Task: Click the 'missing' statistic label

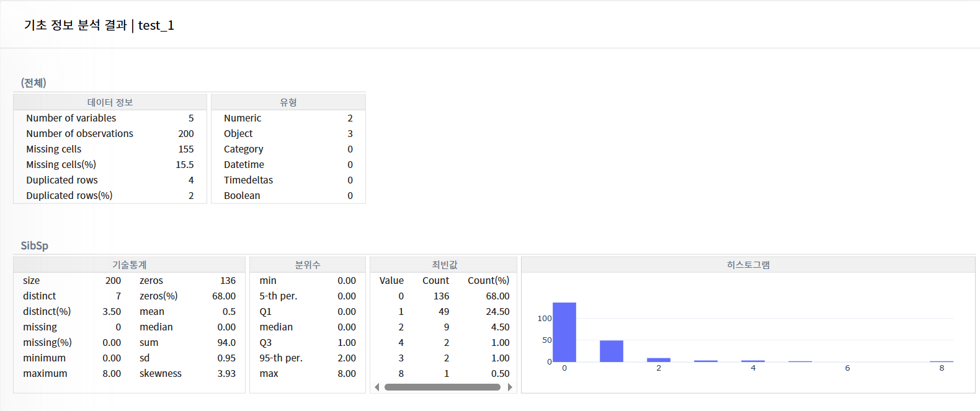Action: (x=40, y=327)
